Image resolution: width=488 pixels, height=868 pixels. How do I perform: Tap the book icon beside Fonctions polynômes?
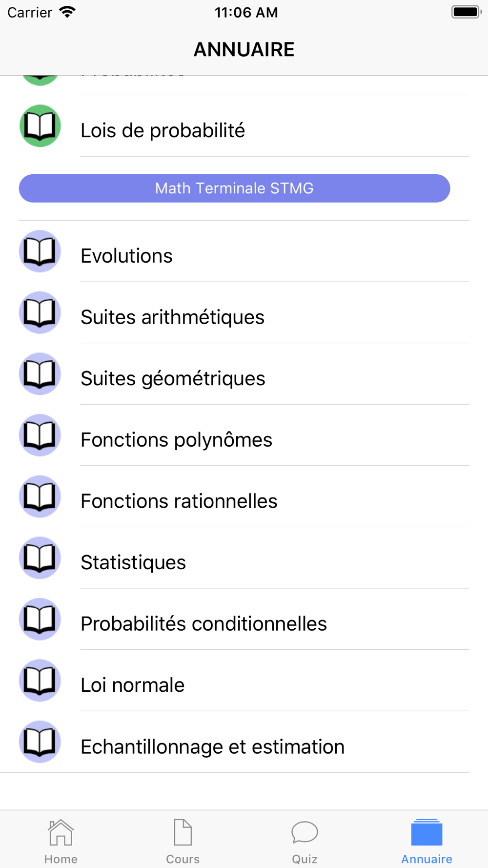click(40, 435)
